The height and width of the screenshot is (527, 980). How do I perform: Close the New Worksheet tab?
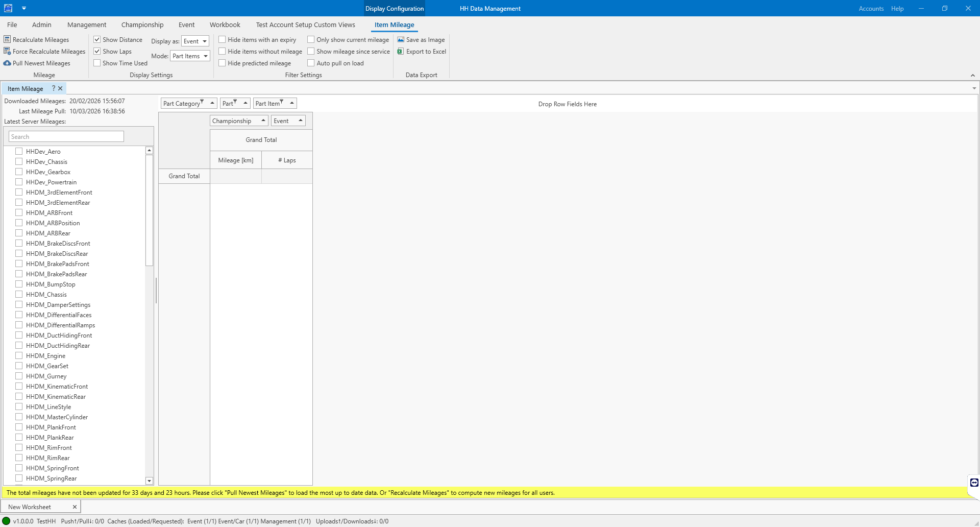[x=75, y=507]
